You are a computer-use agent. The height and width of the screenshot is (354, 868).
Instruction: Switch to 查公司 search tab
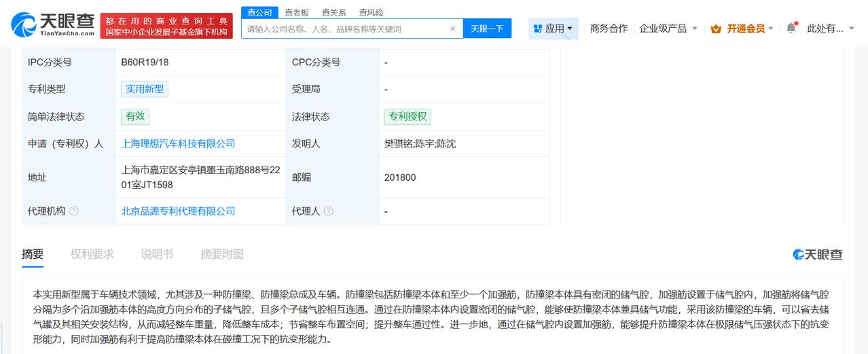(x=259, y=12)
